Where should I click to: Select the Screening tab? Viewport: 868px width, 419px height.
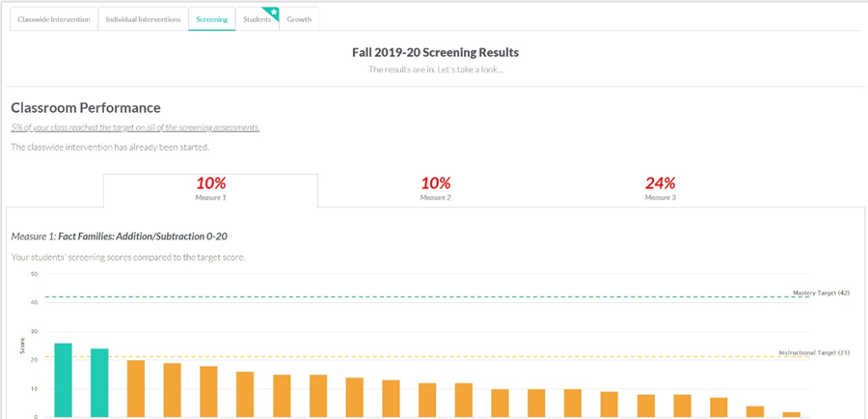click(212, 19)
